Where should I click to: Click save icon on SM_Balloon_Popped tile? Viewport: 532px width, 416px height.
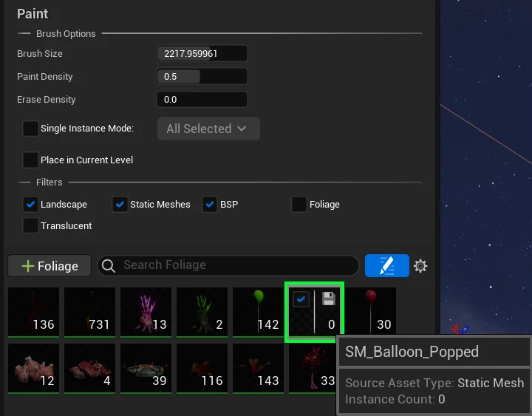[x=329, y=299]
